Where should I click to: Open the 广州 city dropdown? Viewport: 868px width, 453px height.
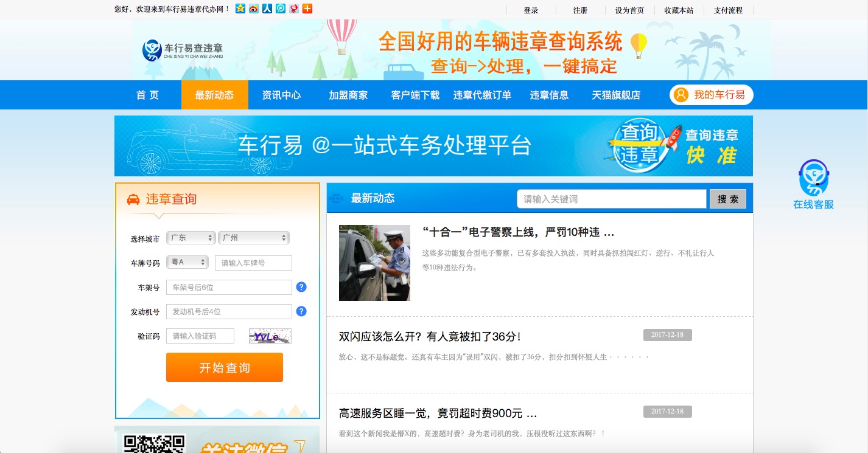click(254, 237)
